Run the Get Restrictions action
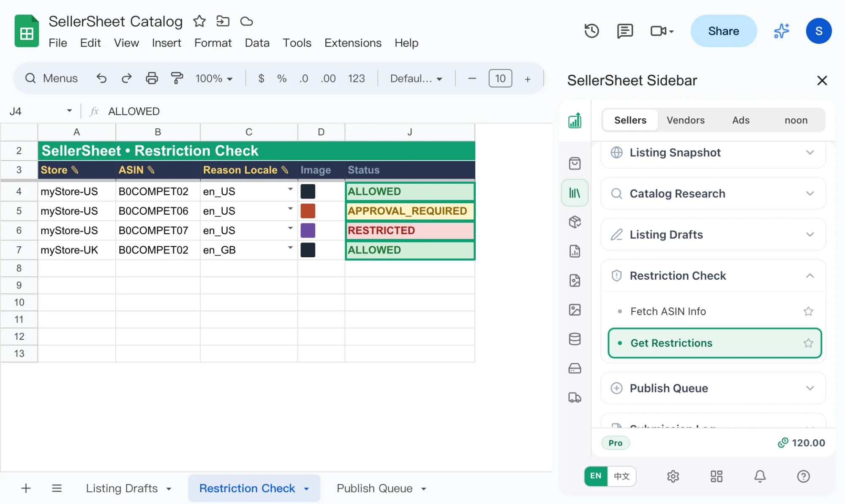 point(714,343)
